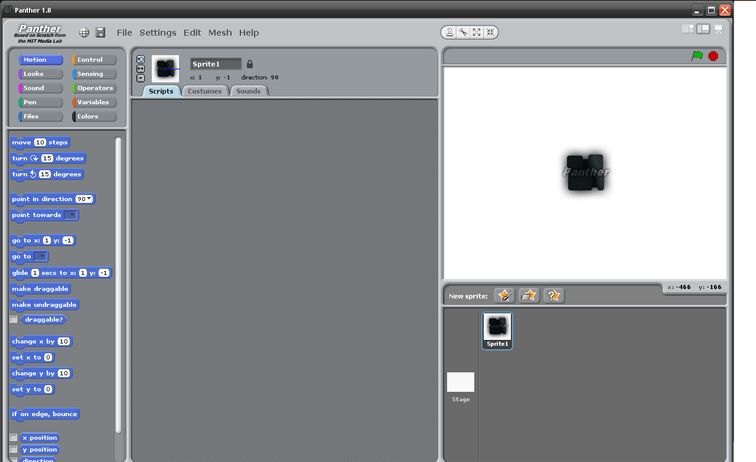Click the globe language icon
This screenshot has height=462, width=756.
[84, 33]
